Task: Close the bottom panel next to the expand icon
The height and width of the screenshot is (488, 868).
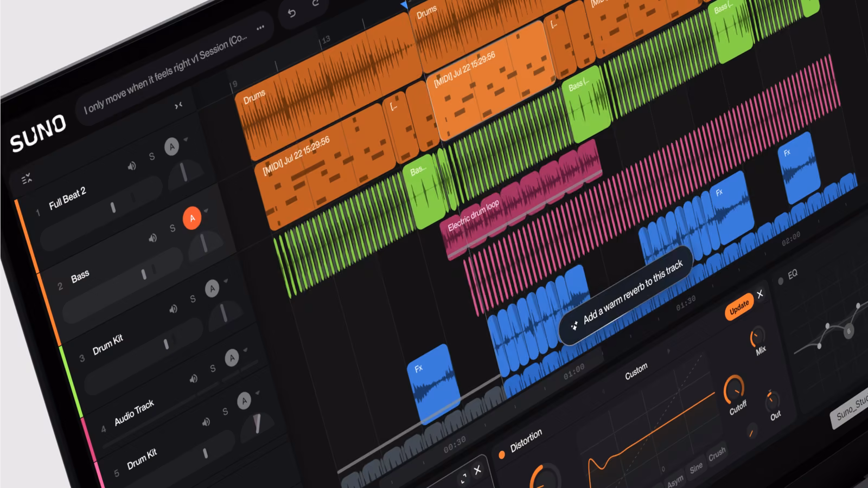Action: point(477,470)
